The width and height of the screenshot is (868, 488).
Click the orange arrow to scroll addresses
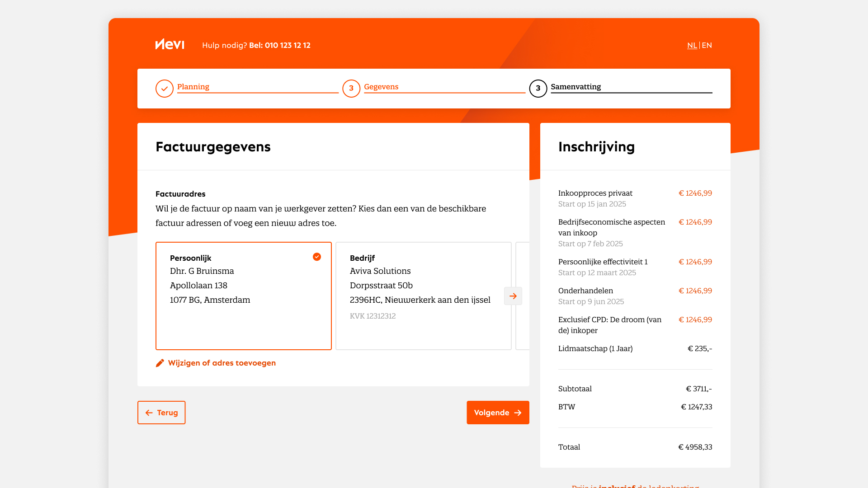pos(513,296)
